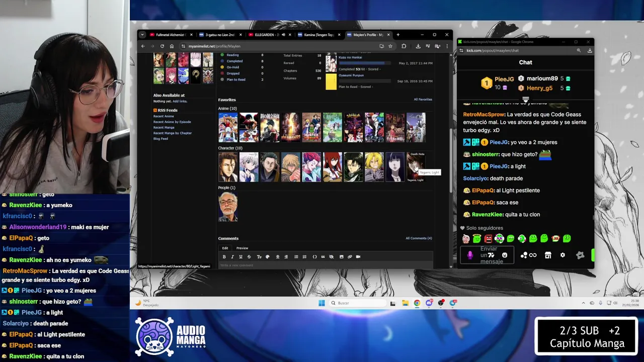644x362 pixels.
Task: Open taskbar weather widget
Action: (x=146, y=303)
